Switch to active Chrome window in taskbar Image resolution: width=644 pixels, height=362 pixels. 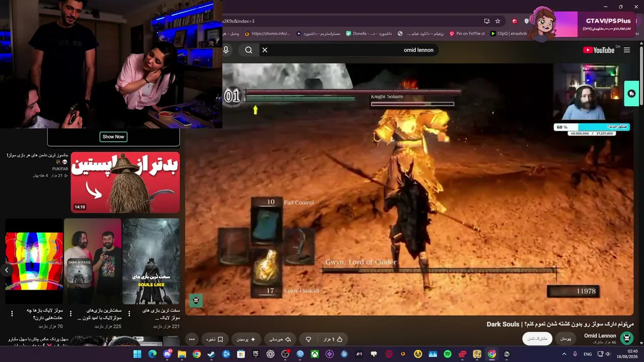pyautogui.click(x=492, y=354)
